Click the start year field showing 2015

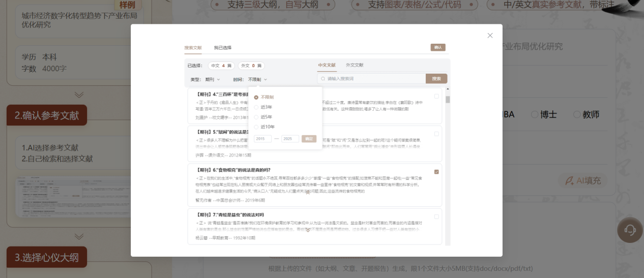pos(262,139)
